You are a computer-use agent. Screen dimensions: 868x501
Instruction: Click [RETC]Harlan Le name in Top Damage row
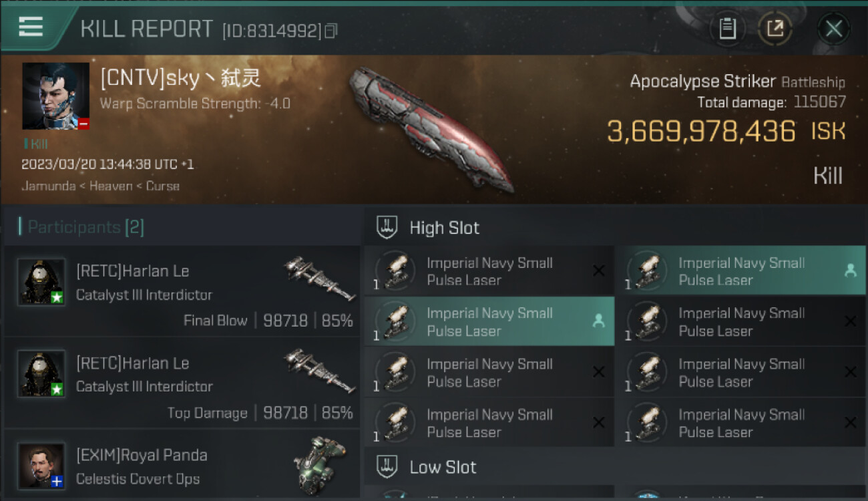tap(132, 363)
